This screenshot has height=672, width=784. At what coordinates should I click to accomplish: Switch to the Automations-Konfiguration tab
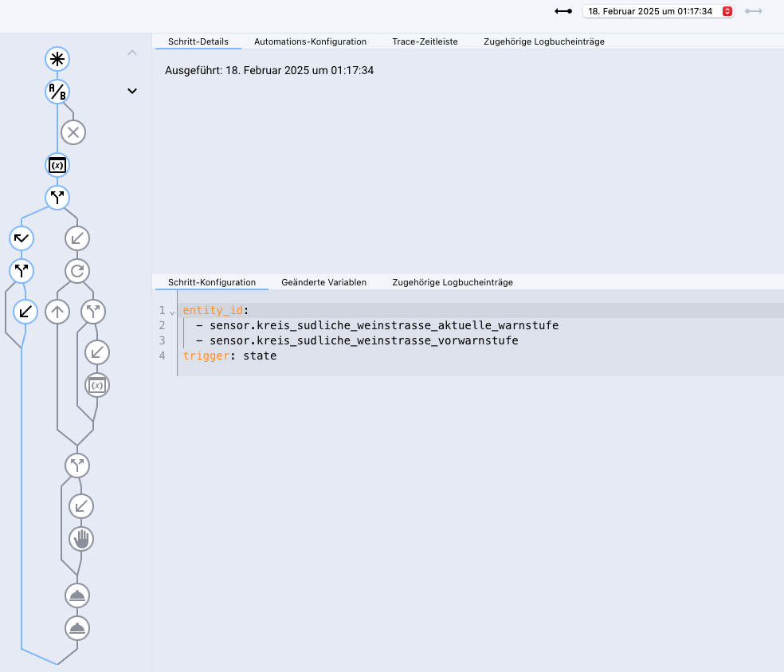click(x=310, y=41)
